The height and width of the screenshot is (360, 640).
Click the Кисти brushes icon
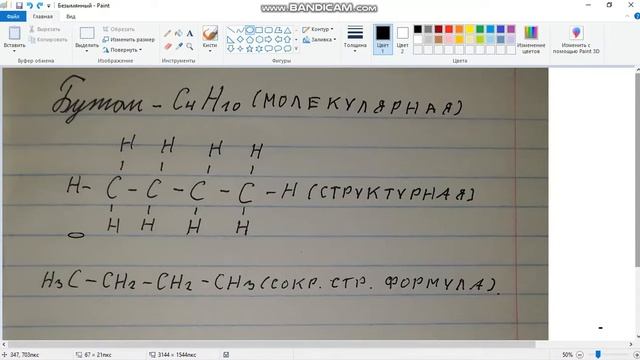pos(210,33)
